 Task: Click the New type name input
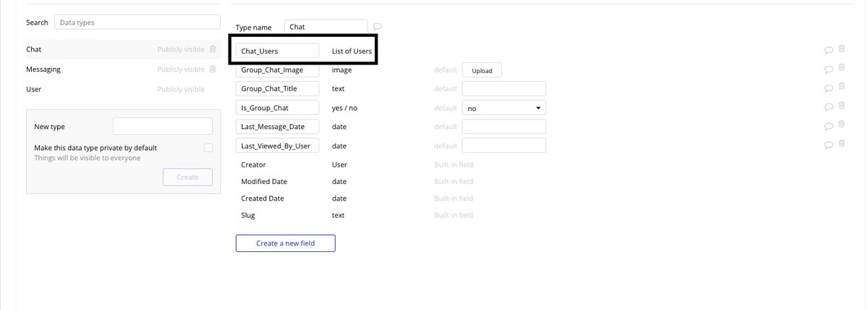pos(163,126)
